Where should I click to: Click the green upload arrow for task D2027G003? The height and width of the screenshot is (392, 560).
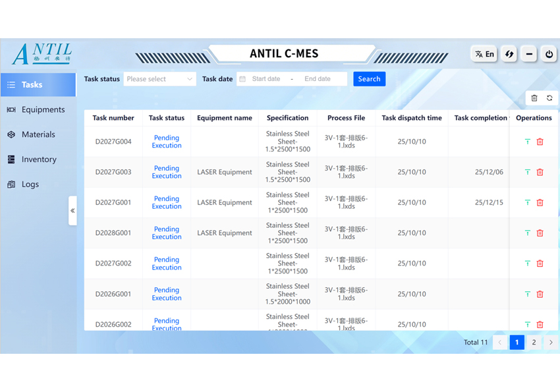click(527, 172)
